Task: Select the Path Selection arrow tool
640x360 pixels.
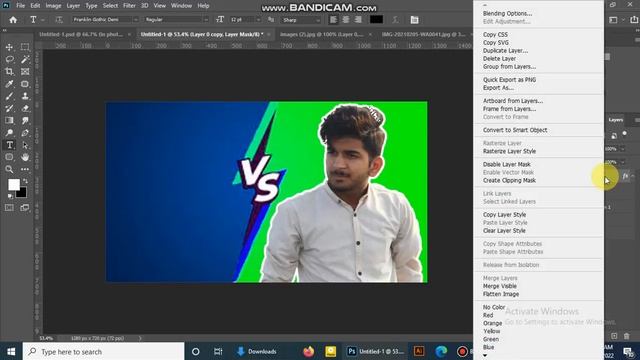Action: click(25, 145)
